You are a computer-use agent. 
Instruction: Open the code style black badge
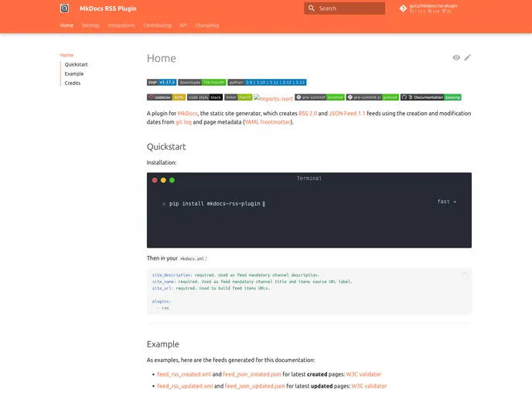coord(205,97)
